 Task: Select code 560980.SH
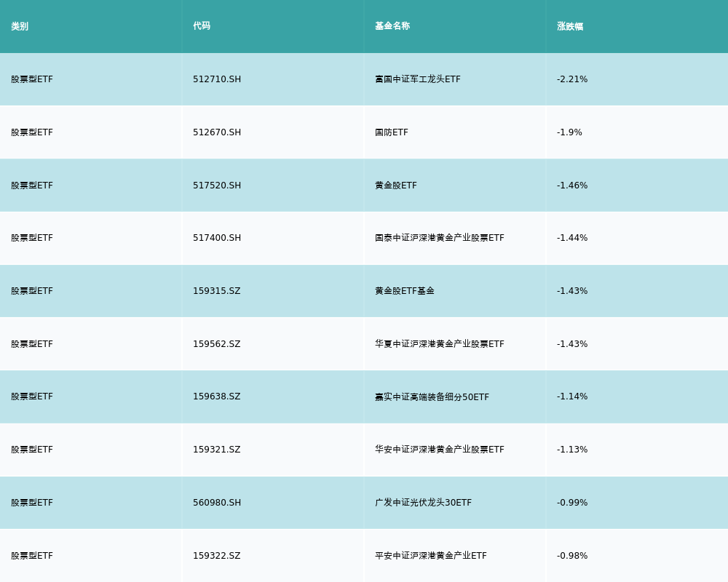pyautogui.click(x=217, y=503)
